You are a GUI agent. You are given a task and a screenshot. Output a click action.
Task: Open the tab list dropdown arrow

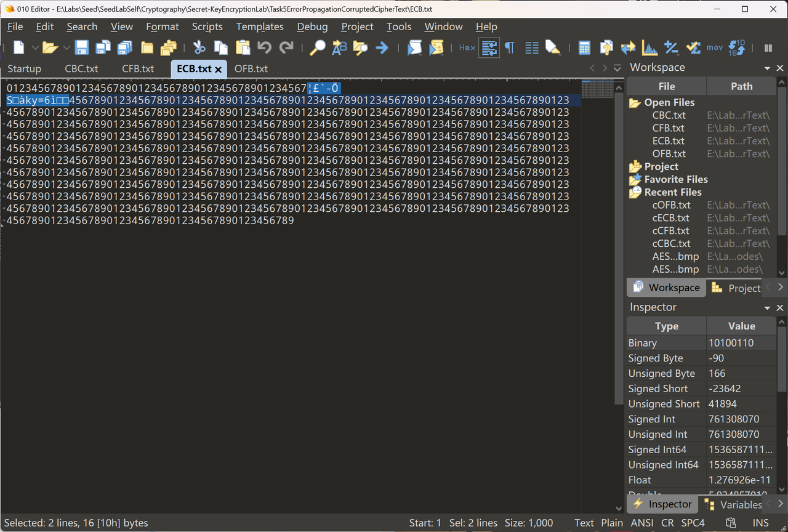(617, 68)
